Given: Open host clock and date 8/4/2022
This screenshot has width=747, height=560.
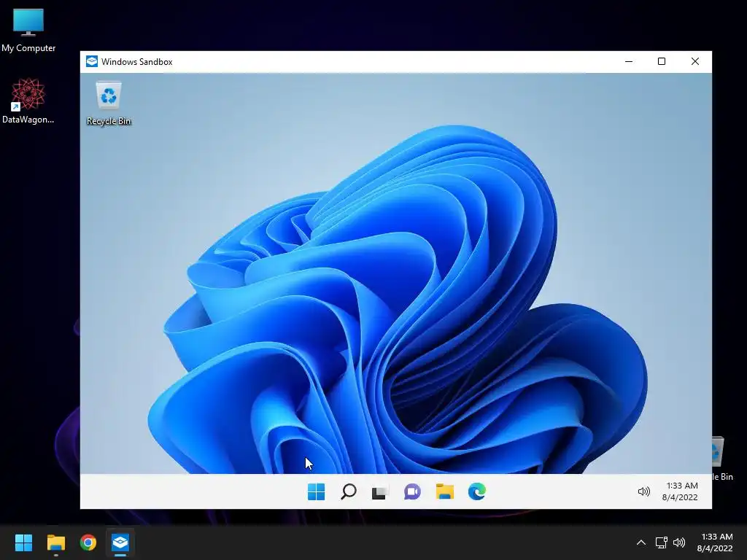Looking at the screenshot, I should pyautogui.click(x=715, y=542).
